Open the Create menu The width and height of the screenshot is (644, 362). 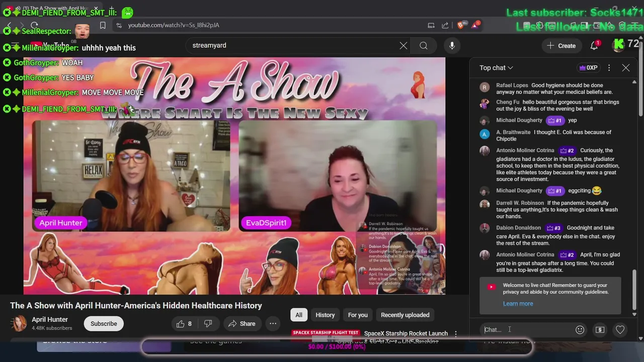pyautogui.click(x=561, y=46)
